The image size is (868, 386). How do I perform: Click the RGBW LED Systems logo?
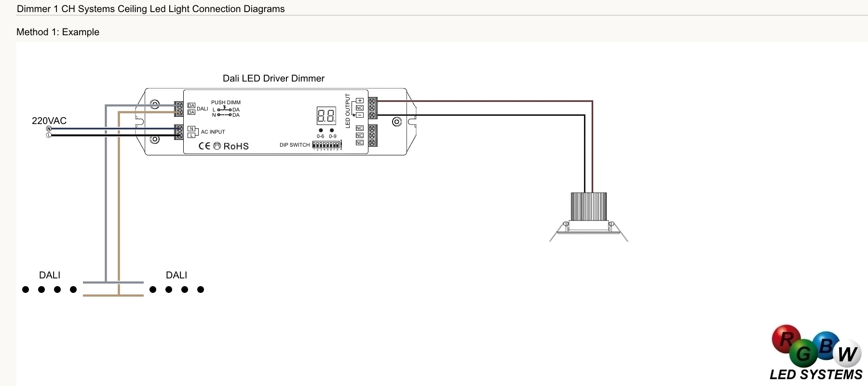point(816,353)
